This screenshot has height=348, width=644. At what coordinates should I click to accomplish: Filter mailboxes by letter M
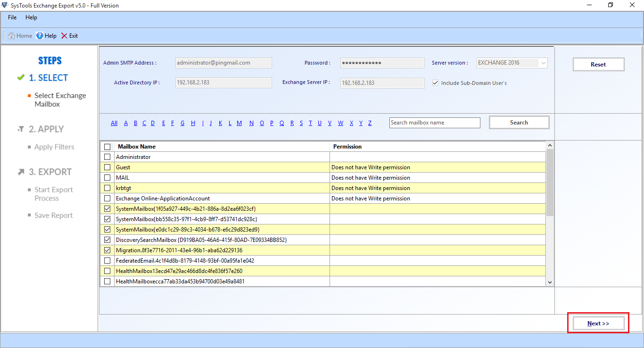click(239, 123)
